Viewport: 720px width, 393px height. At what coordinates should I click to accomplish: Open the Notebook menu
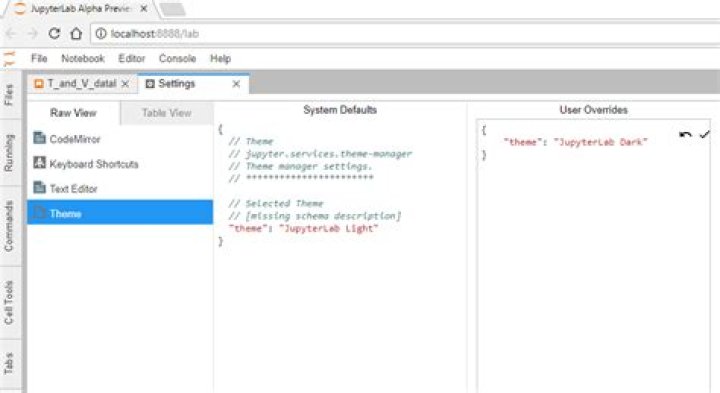click(x=83, y=58)
